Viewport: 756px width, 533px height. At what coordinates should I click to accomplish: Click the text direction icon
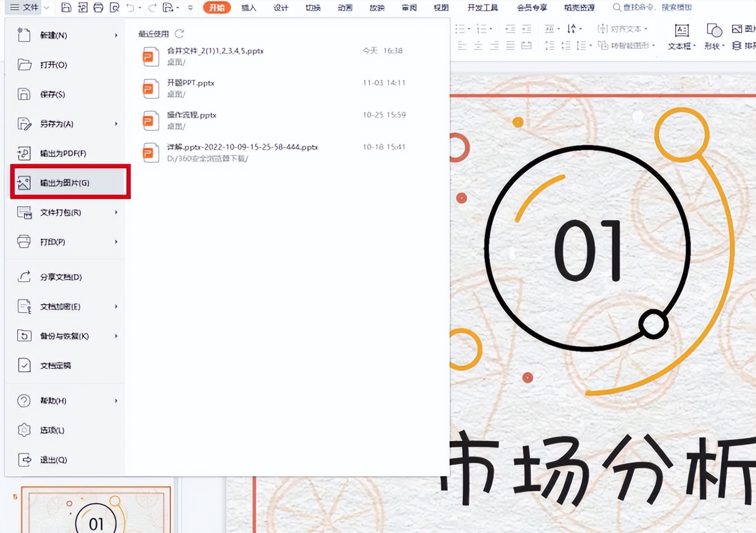click(x=572, y=28)
